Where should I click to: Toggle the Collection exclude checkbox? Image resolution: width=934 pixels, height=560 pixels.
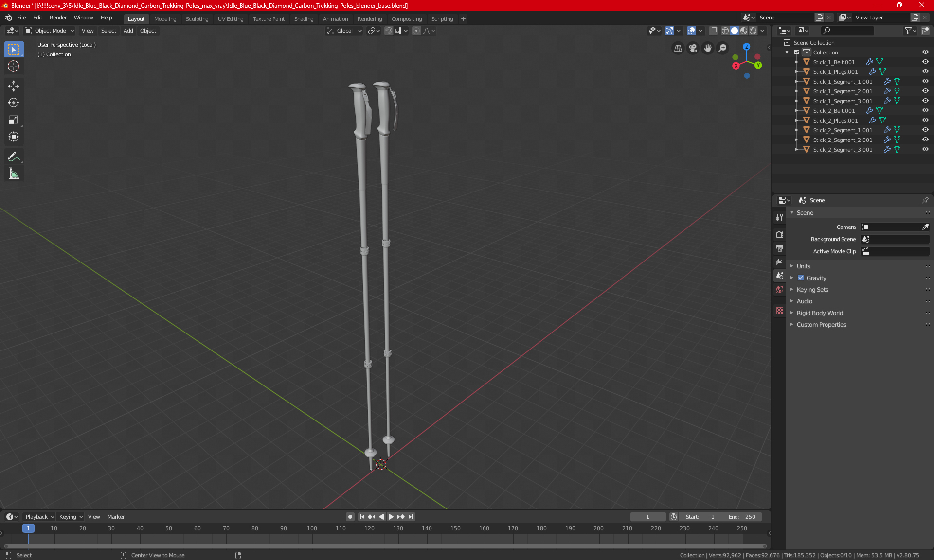coord(797,52)
